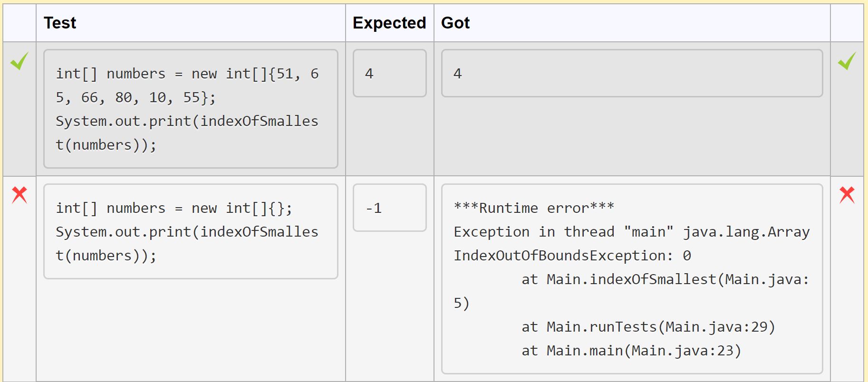Click the right red cross in the second row
The height and width of the screenshot is (382, 868).
coord(847,195)
